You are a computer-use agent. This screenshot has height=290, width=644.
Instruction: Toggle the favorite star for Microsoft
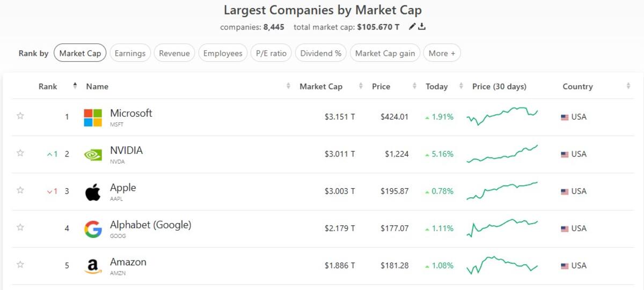(x=20, y=115)
